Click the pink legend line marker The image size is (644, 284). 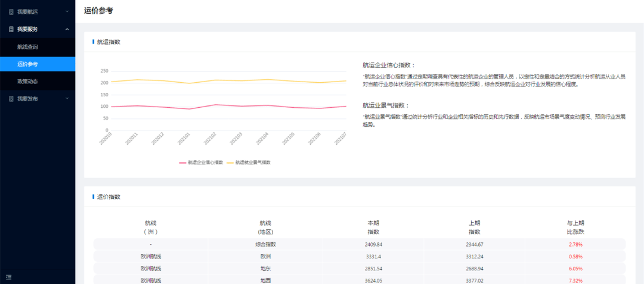tap(182, 163)
